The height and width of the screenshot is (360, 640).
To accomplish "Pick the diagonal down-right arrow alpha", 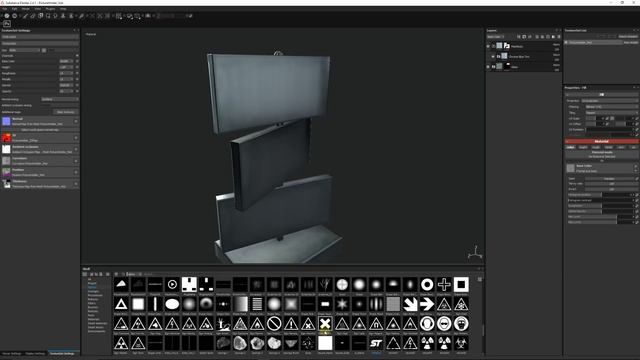I will 410,304.
